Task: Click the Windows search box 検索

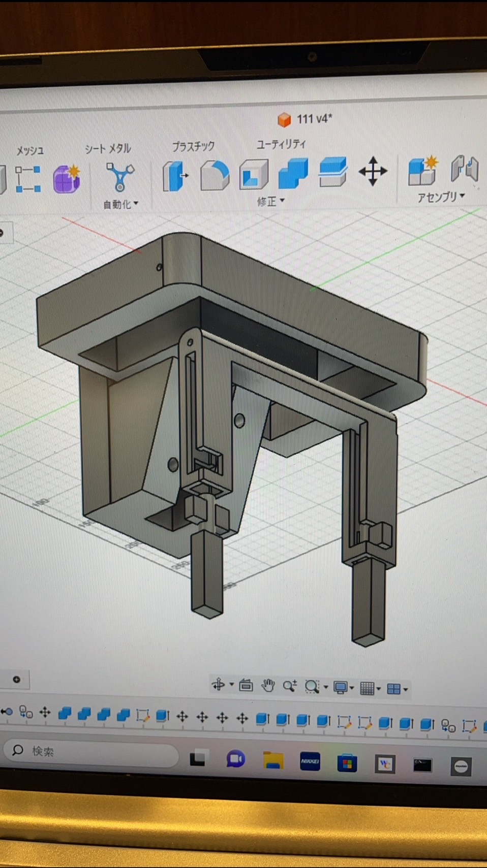Action: tap(90, 751)
